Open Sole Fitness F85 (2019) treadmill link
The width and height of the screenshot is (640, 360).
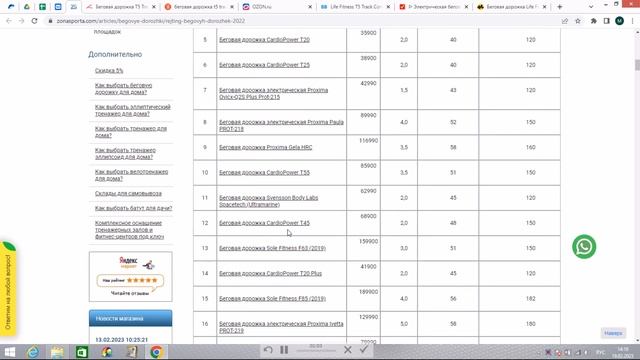(x=273, y=299)
